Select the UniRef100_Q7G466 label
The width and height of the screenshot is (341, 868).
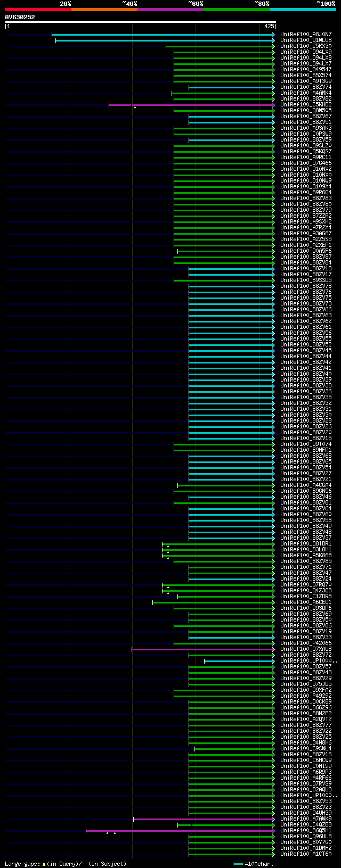[306, 163]
